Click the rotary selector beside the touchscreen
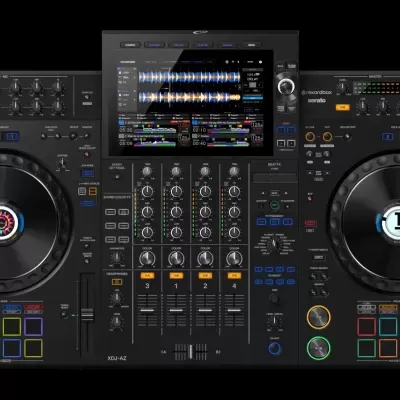Screen dimensions: 400x400 (x=286, y=87)
